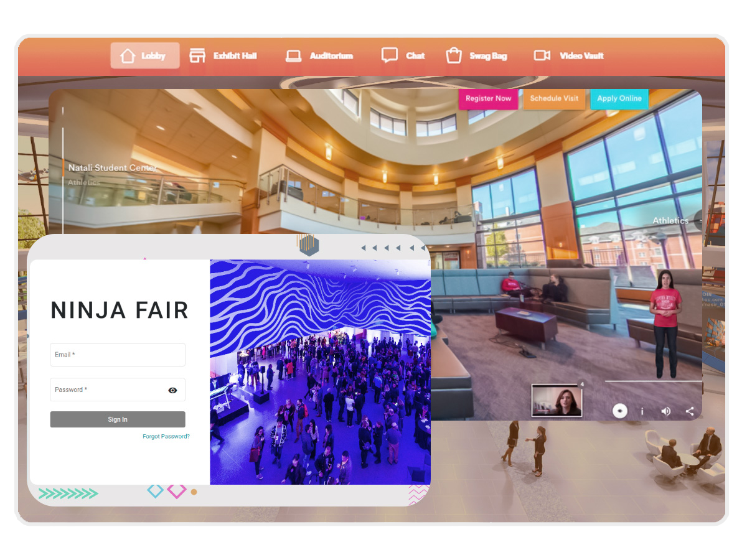Toggle the presenter overlay eye button
This screenshot has width=747, height=560.
point(620,411)
